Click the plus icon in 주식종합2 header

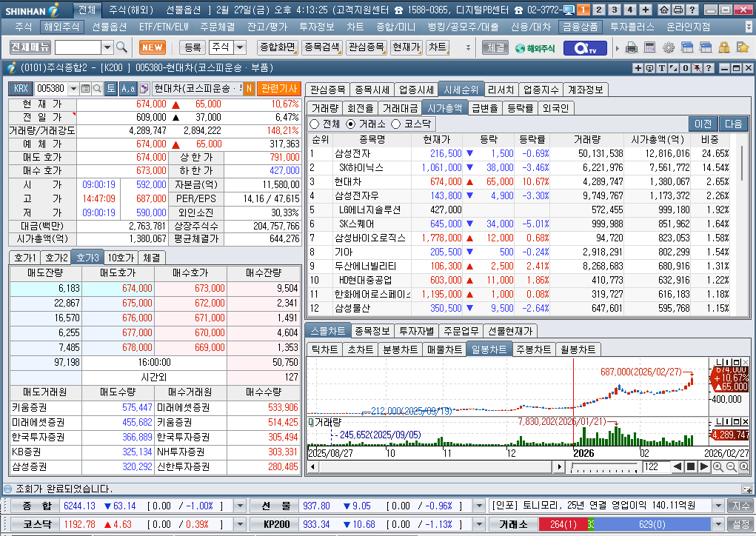click(638, 68)
